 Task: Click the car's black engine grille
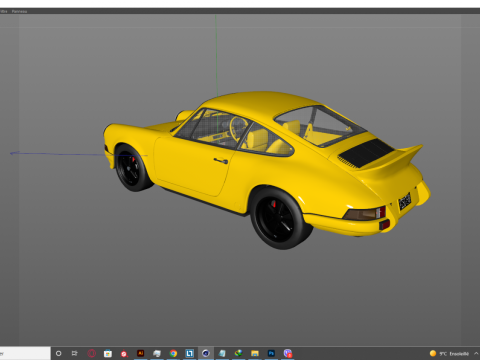366,153
